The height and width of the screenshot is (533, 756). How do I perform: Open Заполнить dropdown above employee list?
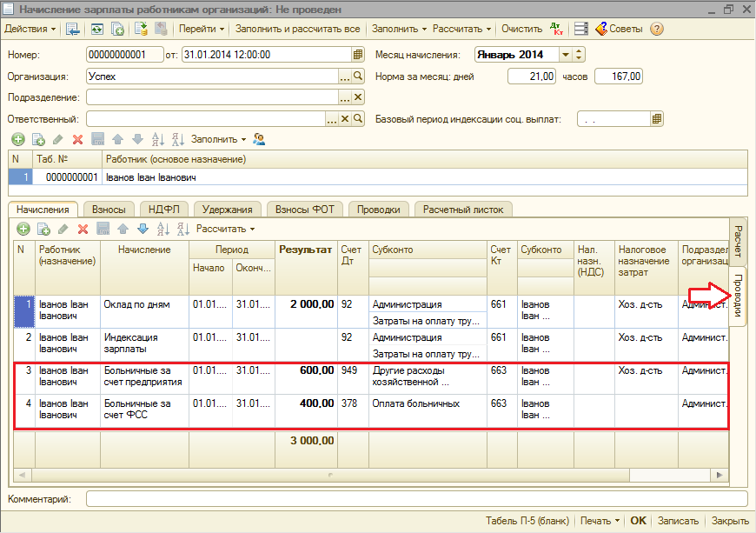(218, 139)
